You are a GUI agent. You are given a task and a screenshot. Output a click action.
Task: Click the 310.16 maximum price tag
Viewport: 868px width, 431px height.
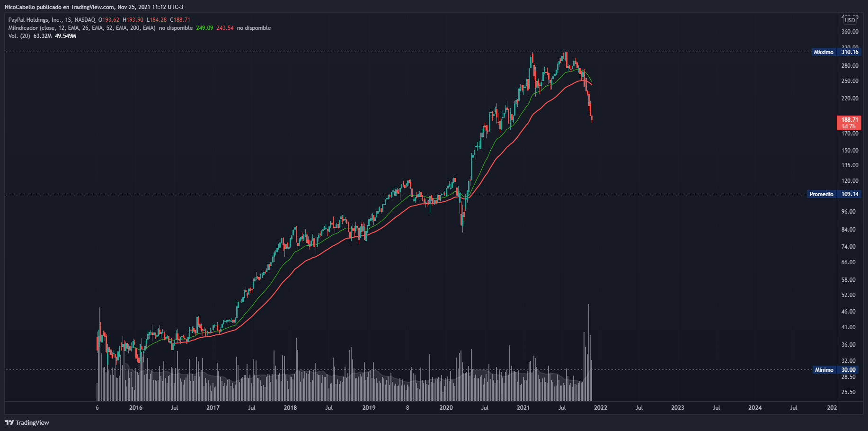[x=850, y=52]
